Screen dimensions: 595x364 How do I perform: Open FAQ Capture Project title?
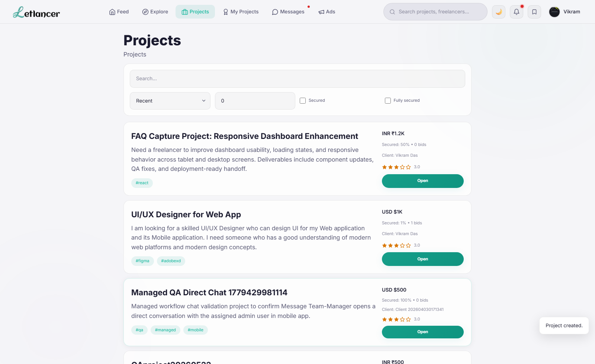(245, 136)
